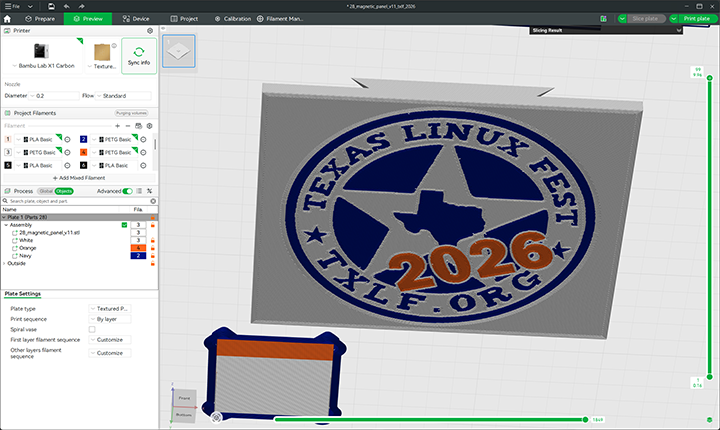Edit filament 5 PLA Basic preset
This screenshot has height=430, width=720.
(x=67, y=165)
